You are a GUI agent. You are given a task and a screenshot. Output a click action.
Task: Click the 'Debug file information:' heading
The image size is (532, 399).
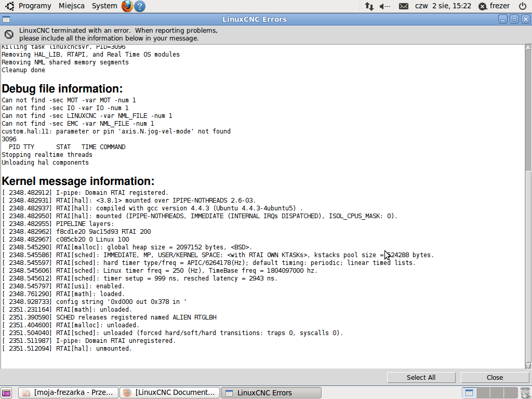[x=62, y=88]
